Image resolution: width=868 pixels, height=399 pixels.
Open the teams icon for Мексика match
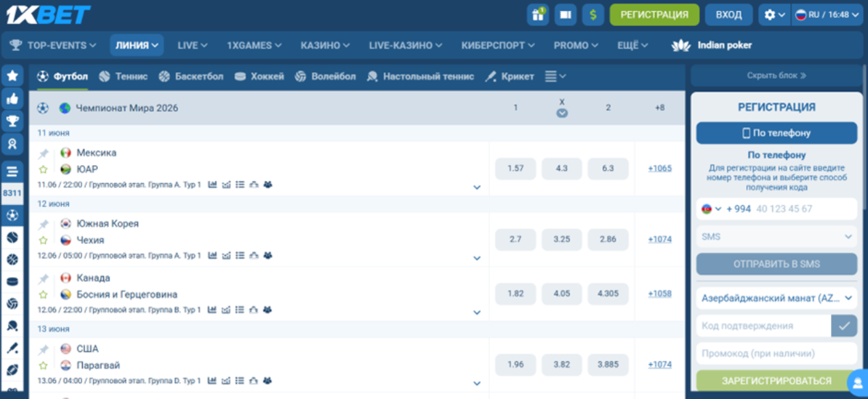(x=267, y=184)
